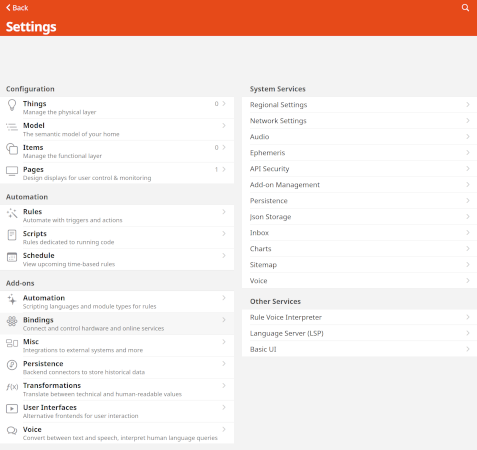Open Inbox settings
The width and height of the screenshot is (477, 450).
coord(359,233)
